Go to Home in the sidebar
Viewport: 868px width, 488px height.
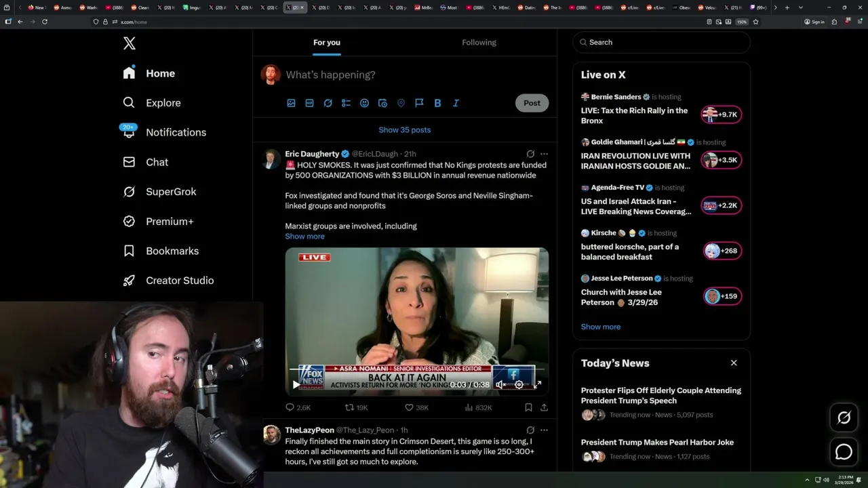click(x=149, y=73)
